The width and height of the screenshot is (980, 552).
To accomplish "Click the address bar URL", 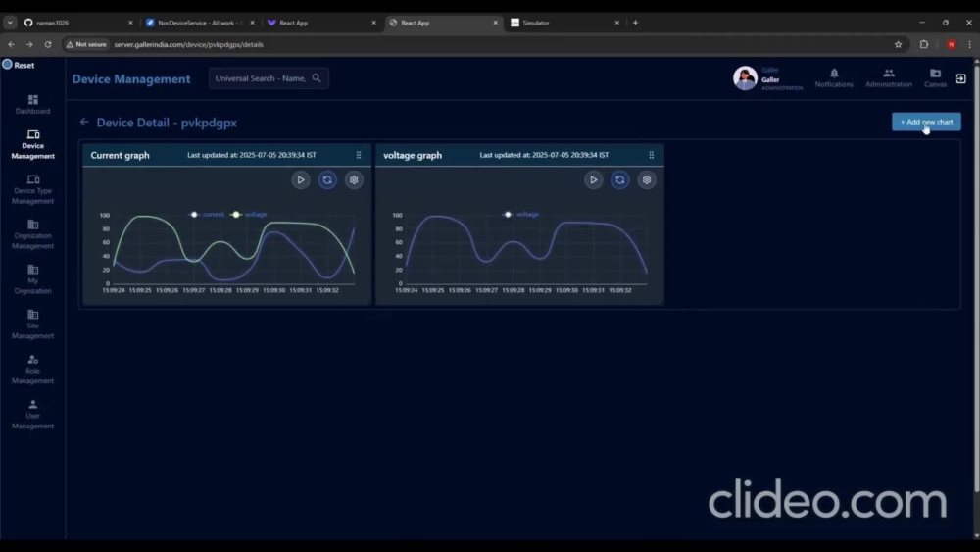I will [189, 44].
